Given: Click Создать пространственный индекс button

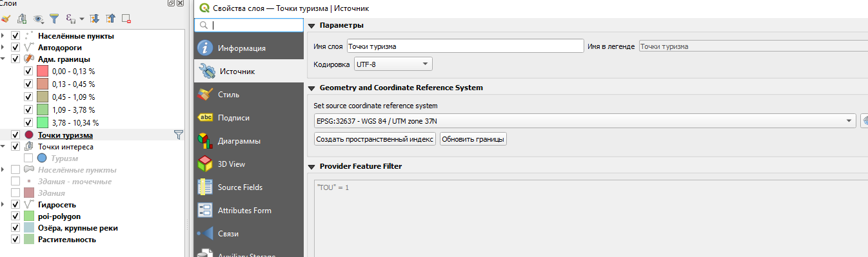Looking at the screenshot, I should point(375,138).
